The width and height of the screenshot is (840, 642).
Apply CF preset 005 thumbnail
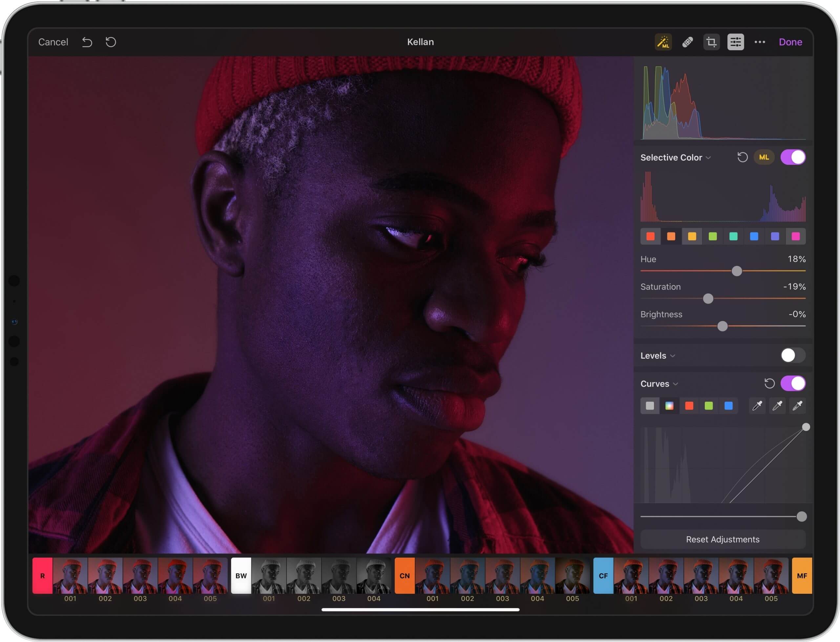[x=771, y=575]
